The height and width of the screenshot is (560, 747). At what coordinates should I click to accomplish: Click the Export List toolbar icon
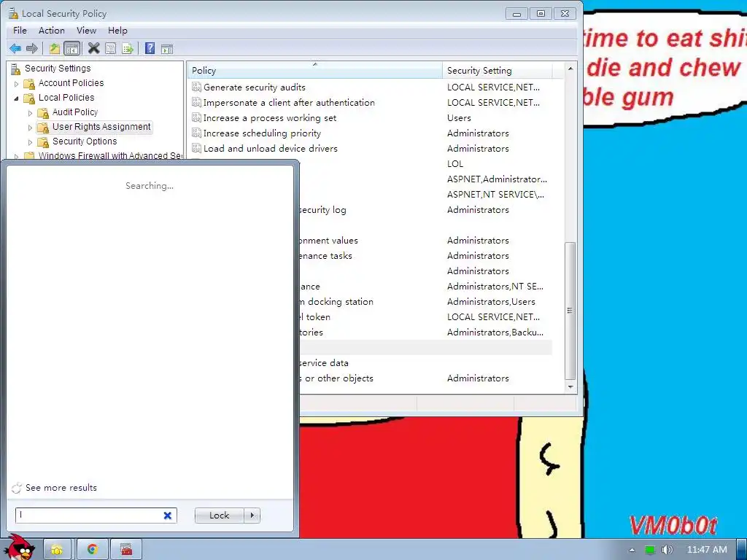click(127, 49)
